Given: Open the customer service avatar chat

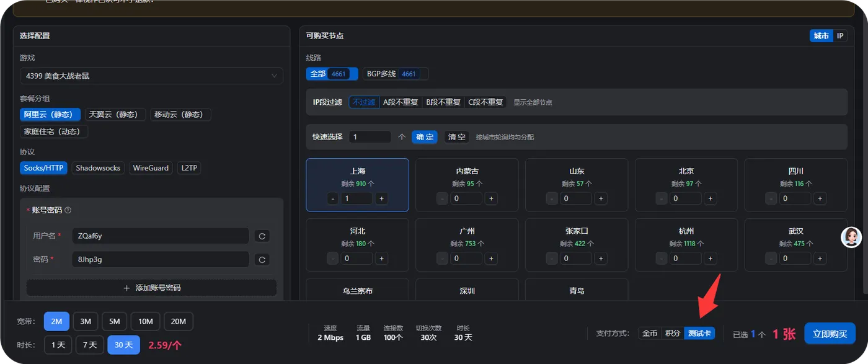Looking at the screenshot, I should 851,236.
